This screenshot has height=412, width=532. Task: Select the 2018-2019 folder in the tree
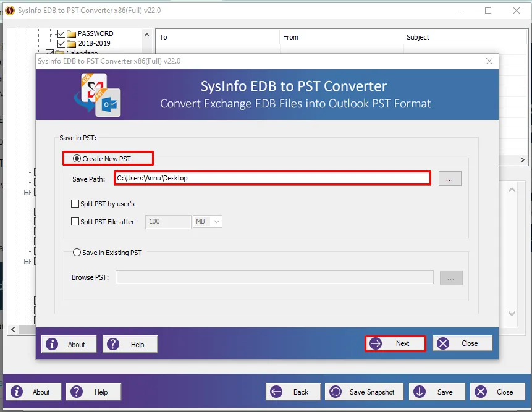point(95,43)
